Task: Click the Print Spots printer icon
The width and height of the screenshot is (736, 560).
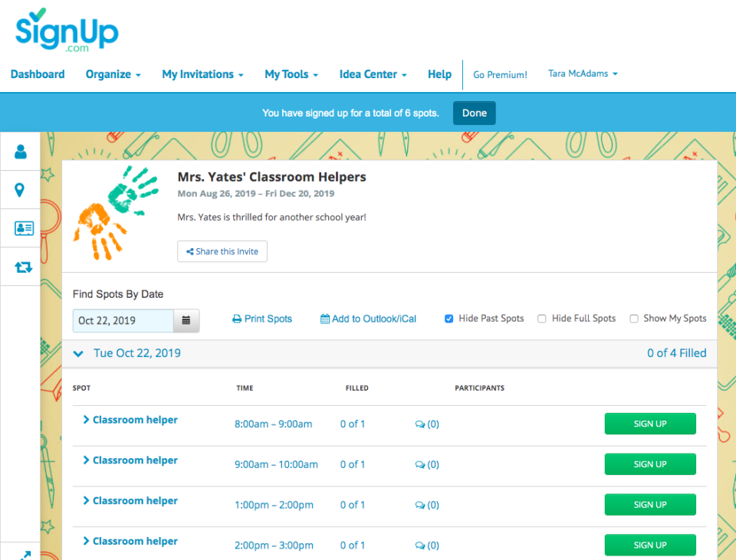Action: tap(238, 318)
